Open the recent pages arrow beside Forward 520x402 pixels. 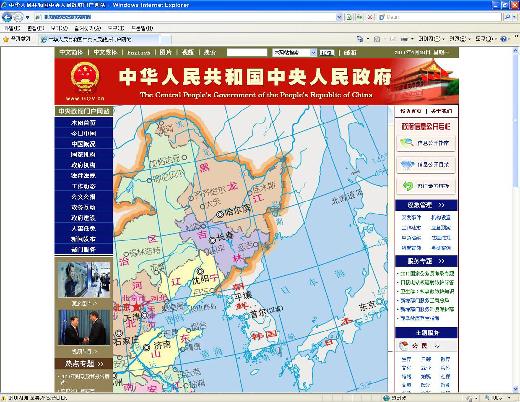tap(28, 17)
